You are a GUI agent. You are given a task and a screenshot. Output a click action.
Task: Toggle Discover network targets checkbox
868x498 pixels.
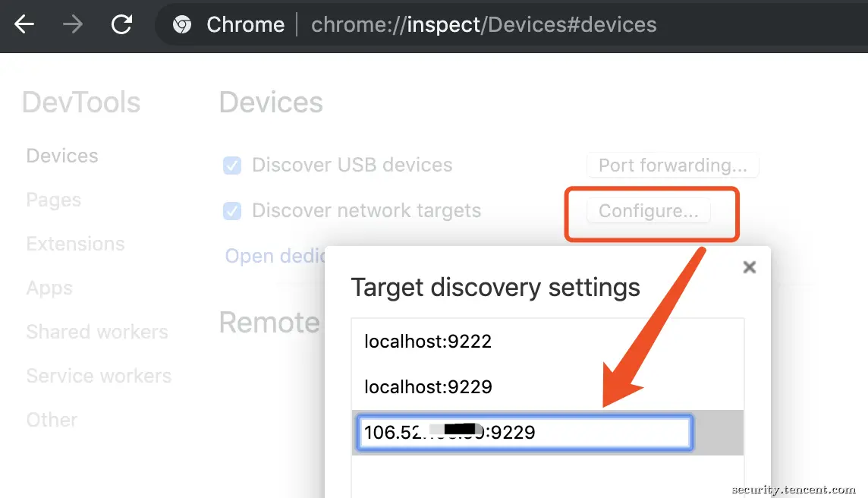[x=232, y=211]
